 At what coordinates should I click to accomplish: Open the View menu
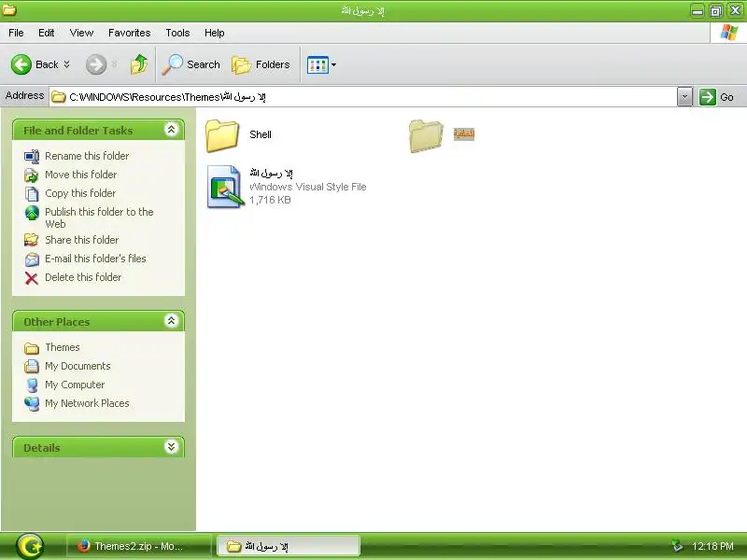tap(81, 33)
